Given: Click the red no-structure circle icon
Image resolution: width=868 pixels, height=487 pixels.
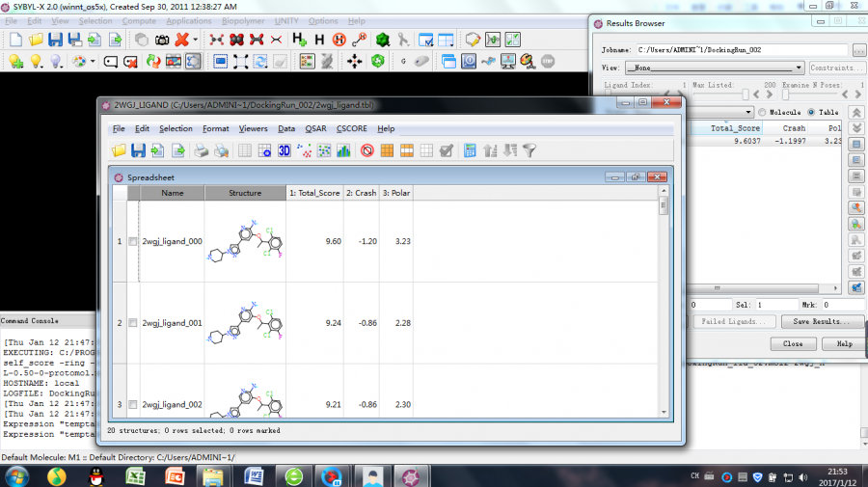Looking at the screenshot, I should (367, 150).
